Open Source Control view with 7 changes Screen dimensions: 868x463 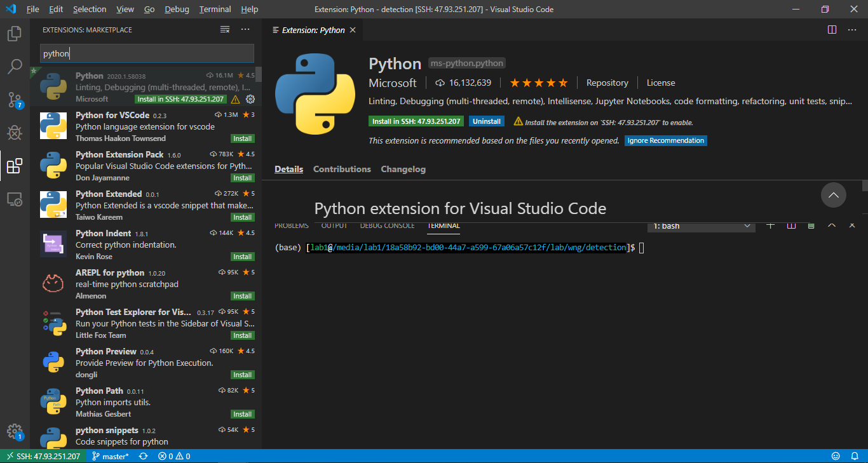pyautogui.click(x=15, y=100)
